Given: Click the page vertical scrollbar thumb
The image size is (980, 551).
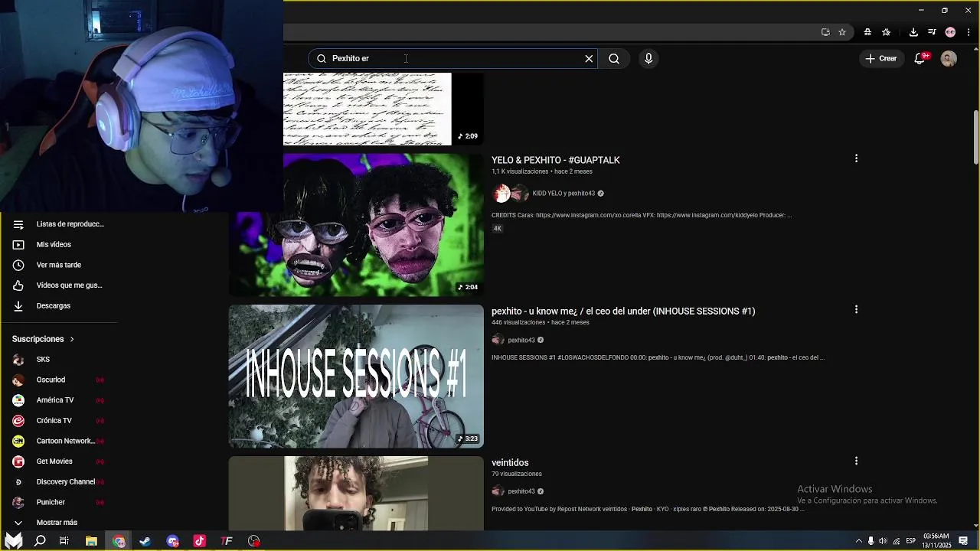Looking at the screenshot, I should 976,137.
